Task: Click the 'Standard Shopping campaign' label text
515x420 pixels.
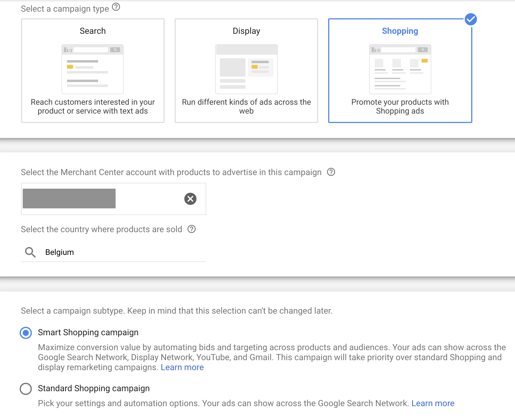Action: pyautogui.click(x=94, y=388)
